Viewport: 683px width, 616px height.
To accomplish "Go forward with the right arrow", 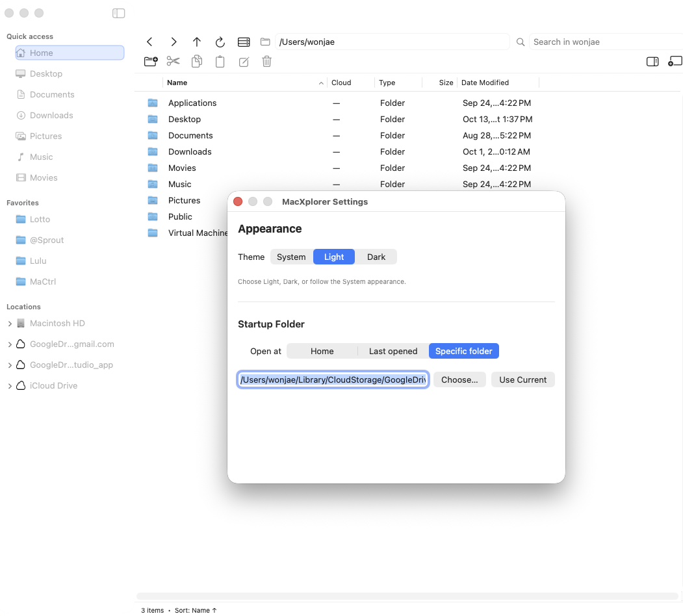I will [x=174, y=42].
